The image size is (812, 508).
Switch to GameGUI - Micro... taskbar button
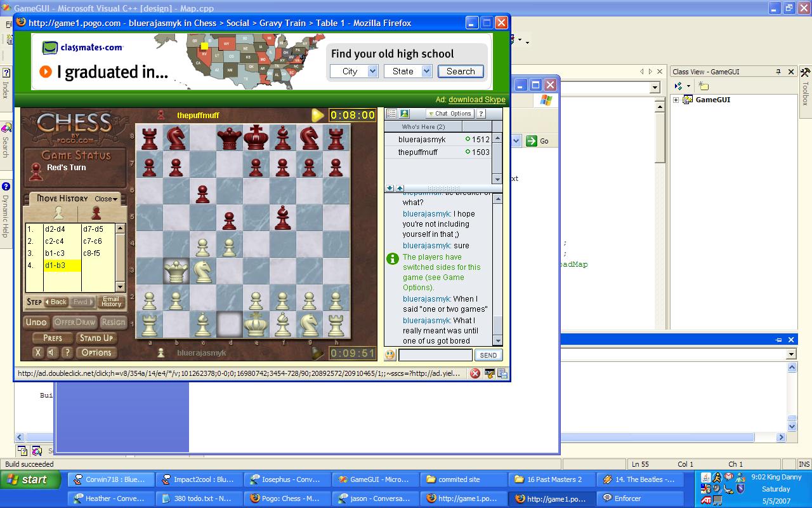[376, 479]
